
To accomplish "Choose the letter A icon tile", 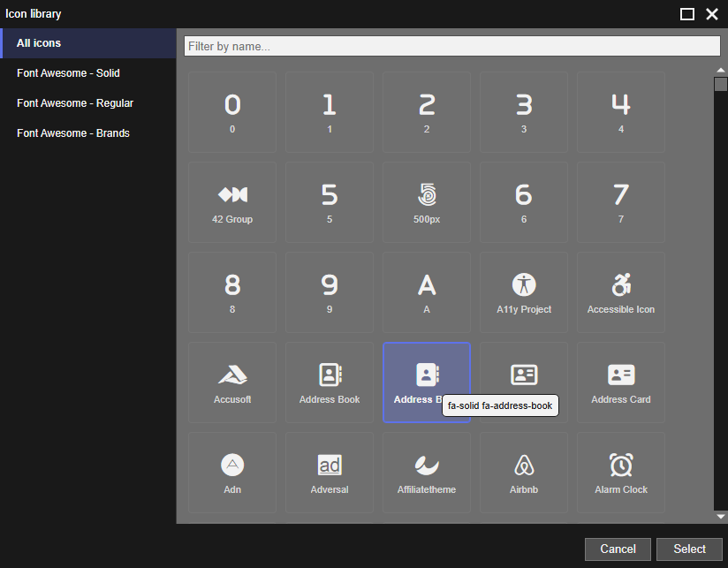I will 427,292.
